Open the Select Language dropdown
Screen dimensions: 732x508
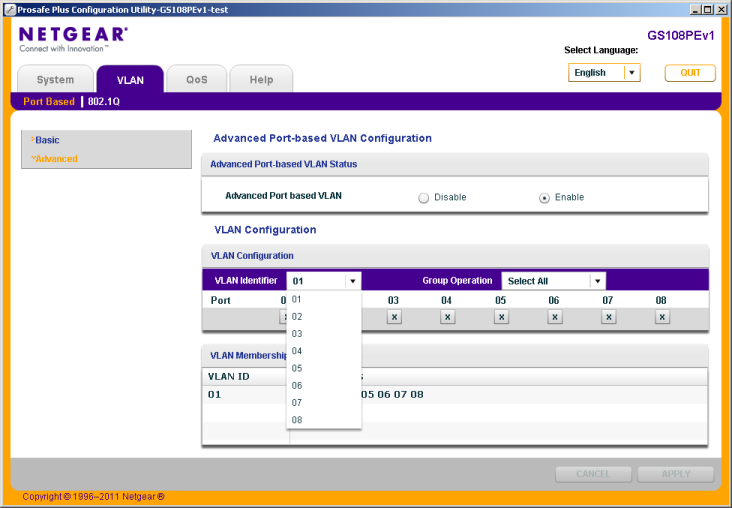(x=631, y=73)
